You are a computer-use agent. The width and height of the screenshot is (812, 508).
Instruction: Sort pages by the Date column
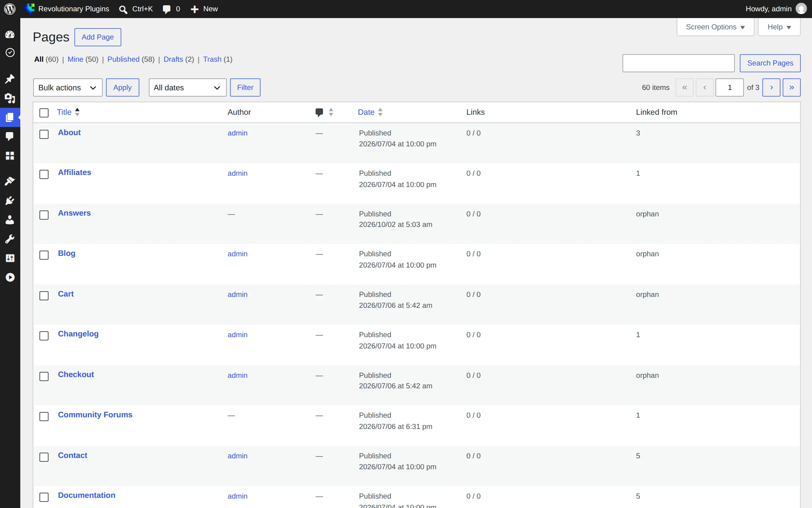click(370, 112)
